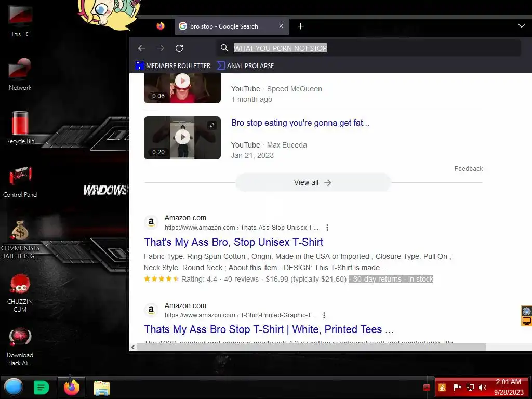Open 'Thats My Ass Bro Stop T-Shirt | White' result
532x399 pixels.
(x=269, y=329)
